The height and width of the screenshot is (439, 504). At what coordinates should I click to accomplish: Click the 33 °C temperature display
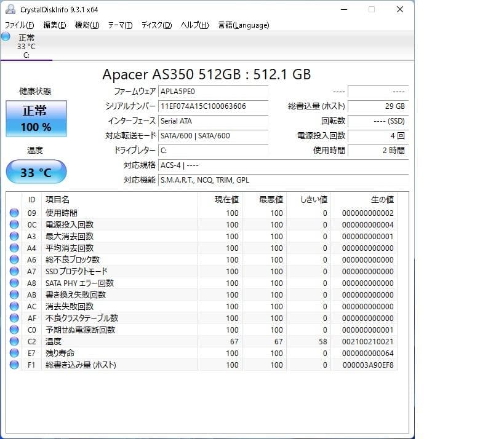[36, 172]
